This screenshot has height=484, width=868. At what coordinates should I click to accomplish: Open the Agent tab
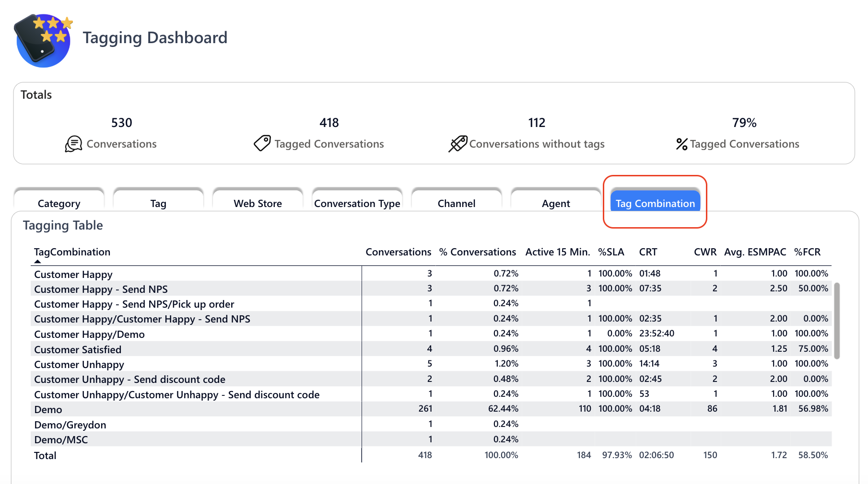556,203
